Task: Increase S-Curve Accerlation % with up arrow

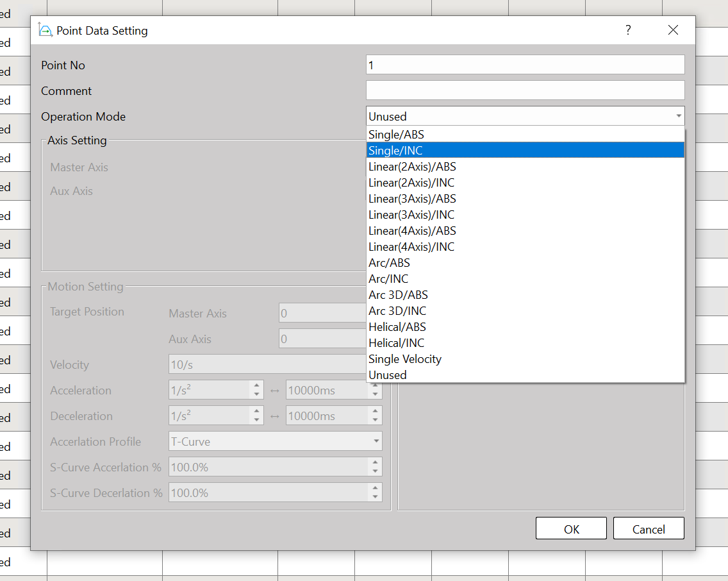Action: tap(376, 462)
